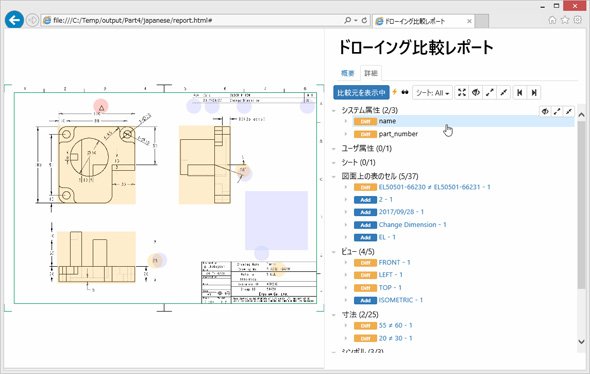The image size is (590, 374).
Task: Open the TOP - 1 view link
Action: 390,287
